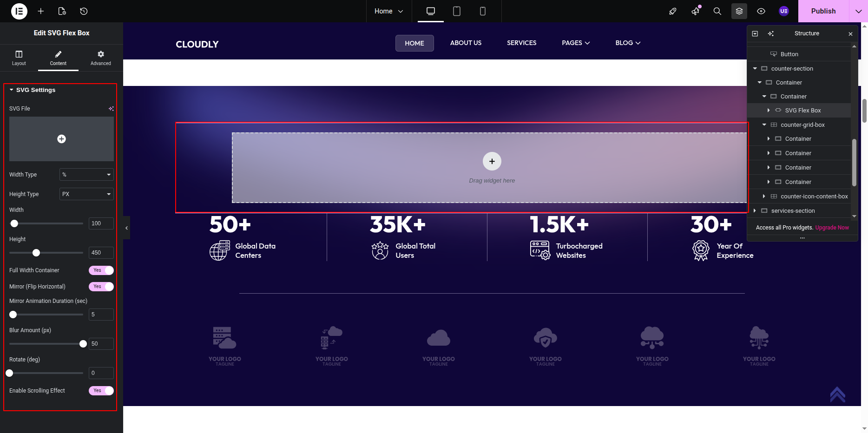868x433 pixels.
Task: Collapse the SVG Settings section
Action: [33, 90]
